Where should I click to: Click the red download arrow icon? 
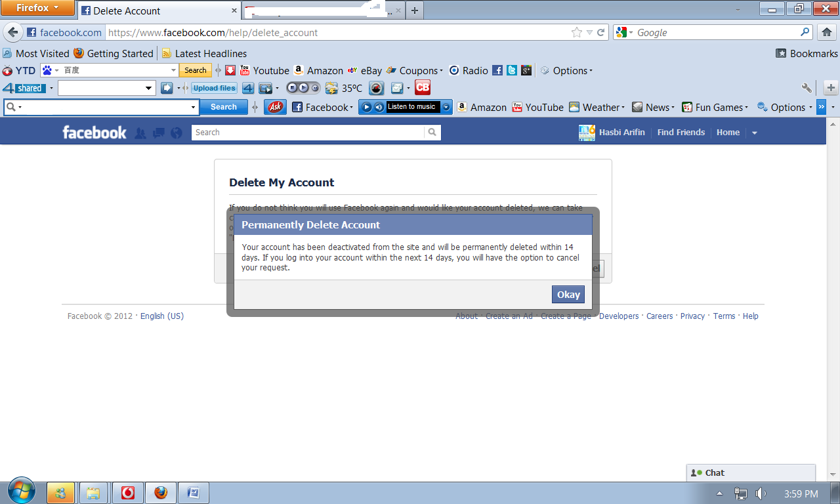tap(230, 70)
